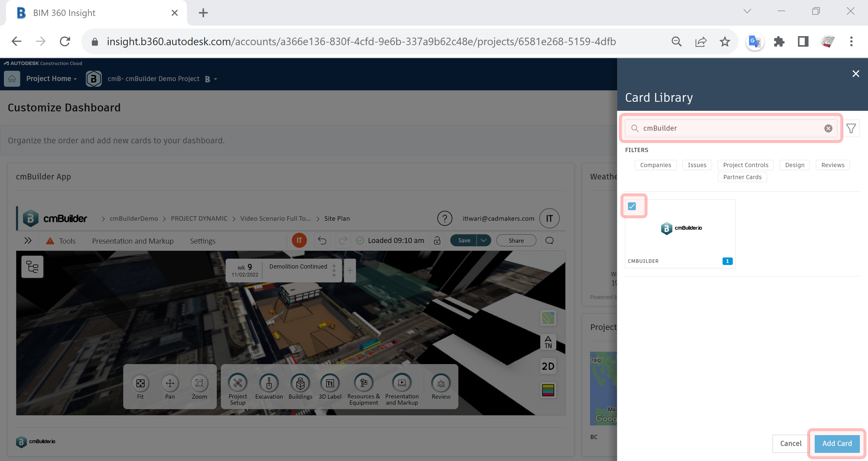This screenshot has height=461, width=868.
Task: Click the color legend swatch icon
Action: pos(548,390)
